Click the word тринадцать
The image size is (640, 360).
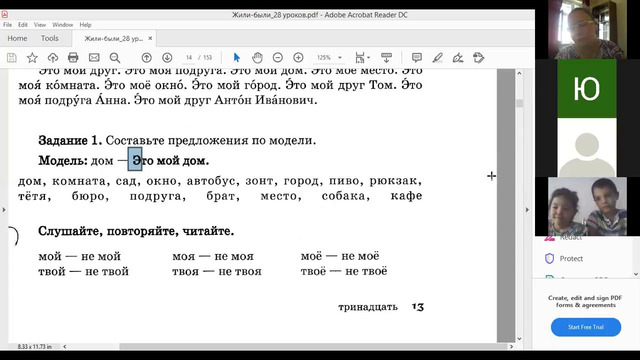click(368, 307)
